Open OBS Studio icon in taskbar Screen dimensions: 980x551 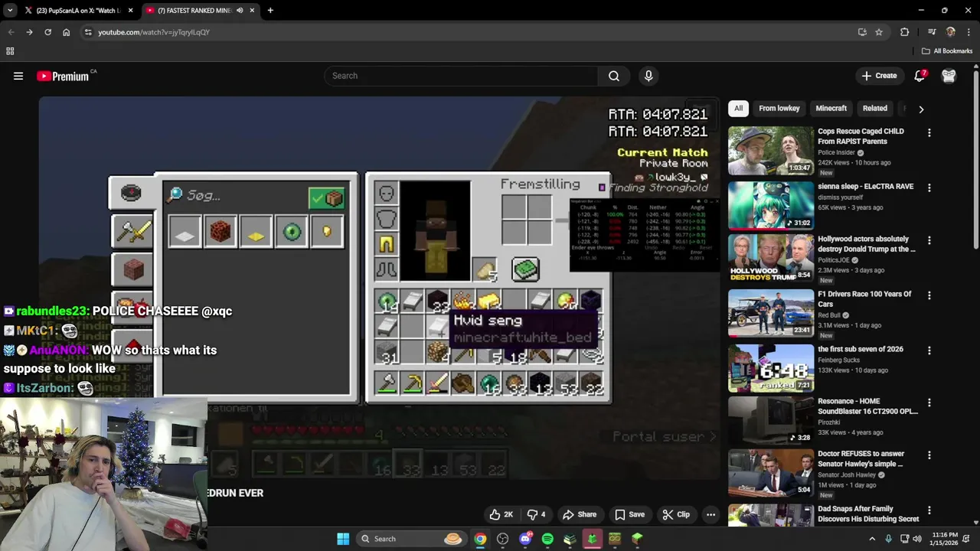click(502, 539)
